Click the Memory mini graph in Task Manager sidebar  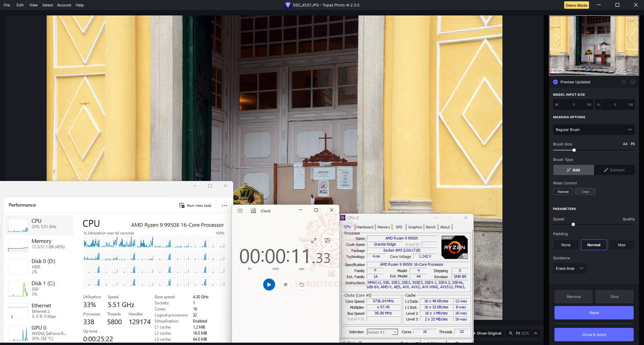coord(18,246)
